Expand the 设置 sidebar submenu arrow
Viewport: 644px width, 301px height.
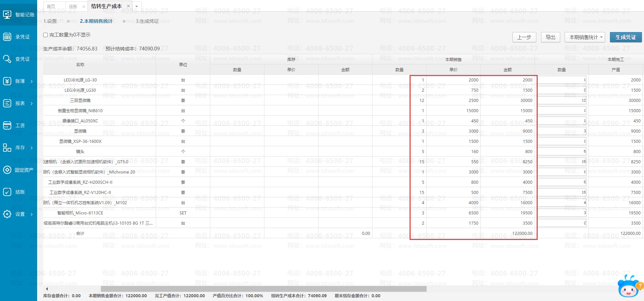(x=32, y=214)
